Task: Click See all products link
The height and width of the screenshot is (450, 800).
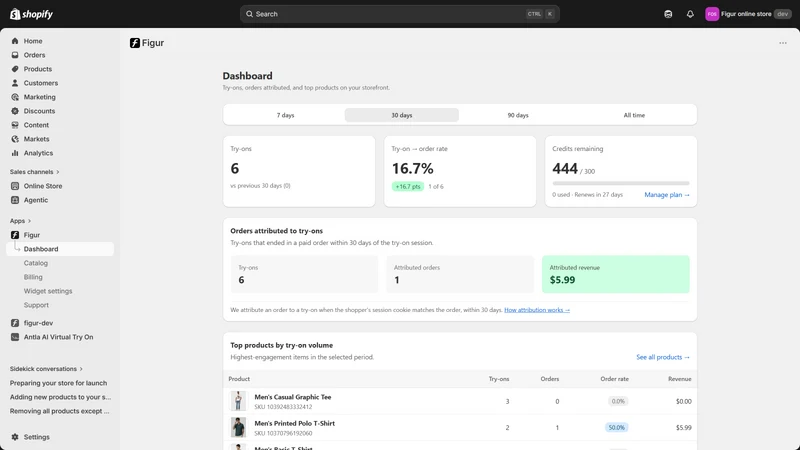Action: click(x=663, y=357)
